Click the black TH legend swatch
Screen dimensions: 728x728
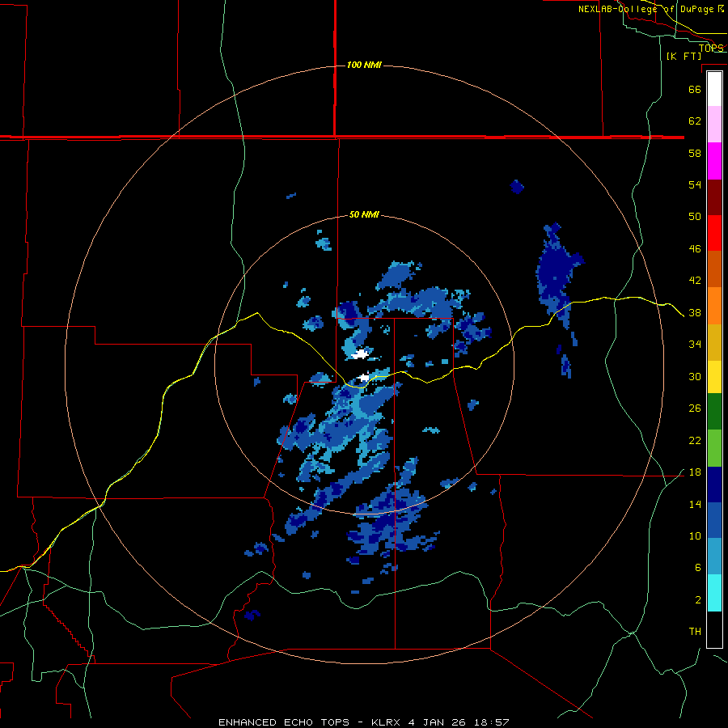[714, 629]
